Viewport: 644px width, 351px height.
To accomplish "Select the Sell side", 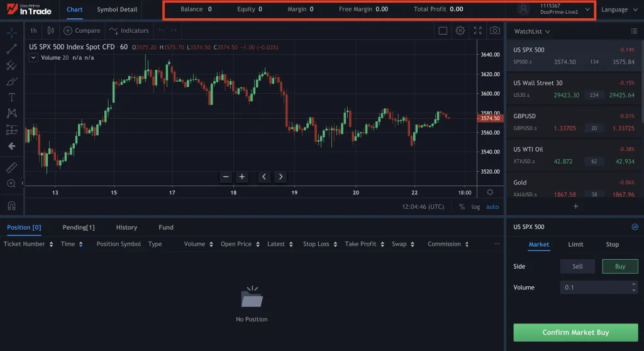I will (577, 266).
